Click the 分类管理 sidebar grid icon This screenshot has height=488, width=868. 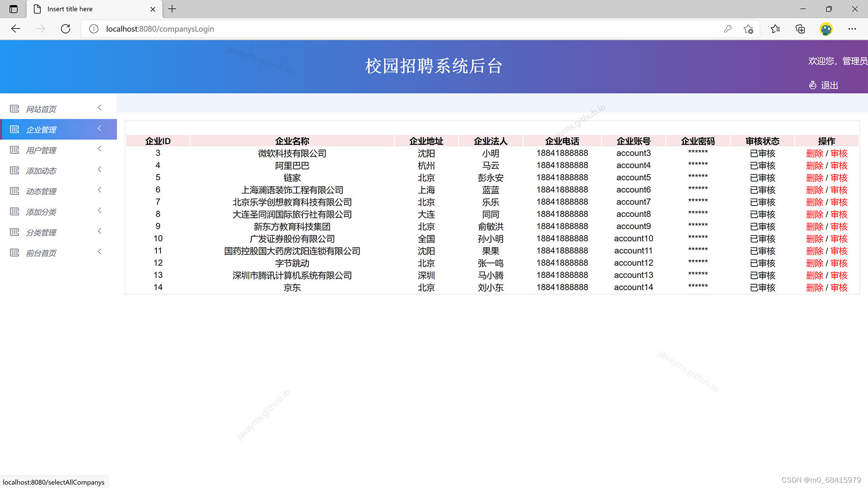(14, 232)
